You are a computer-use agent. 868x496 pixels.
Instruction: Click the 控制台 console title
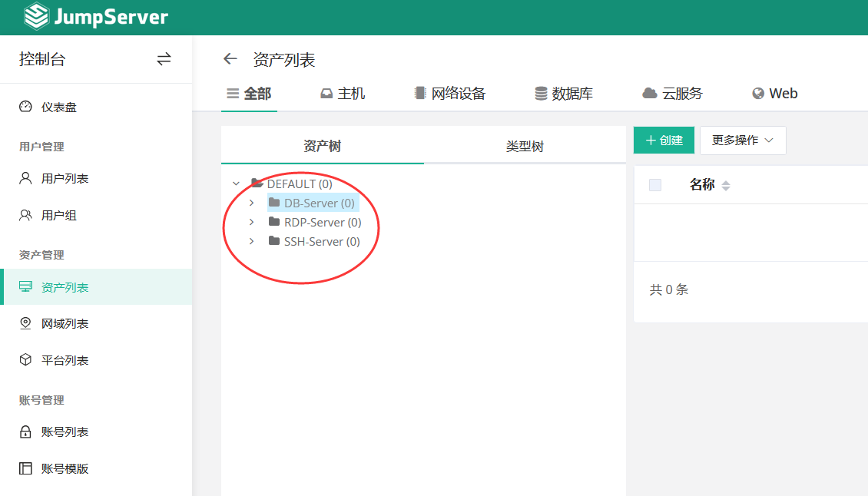tap(42, 59)
